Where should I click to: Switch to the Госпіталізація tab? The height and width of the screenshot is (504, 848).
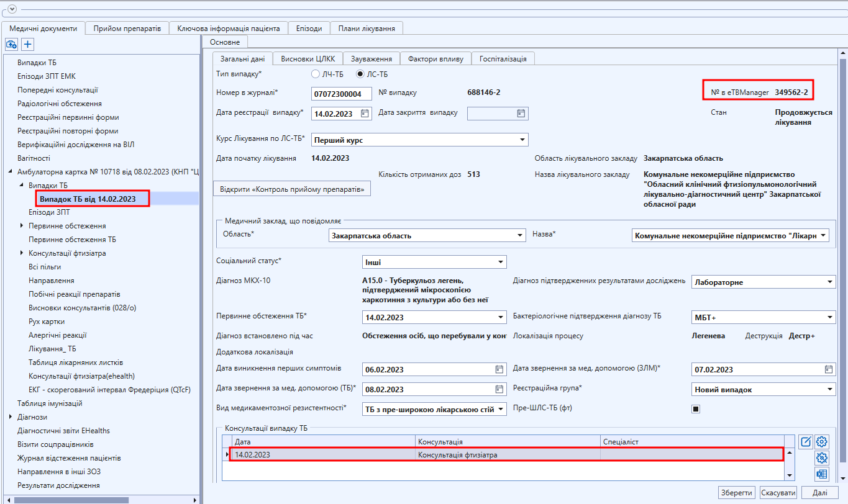point(503,59)
